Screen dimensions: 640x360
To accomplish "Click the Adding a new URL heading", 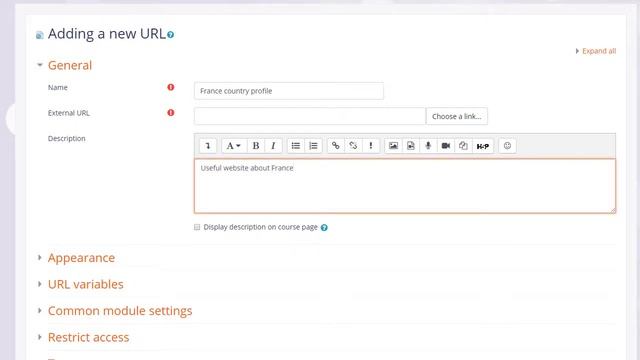I will [x=107, y=34].
